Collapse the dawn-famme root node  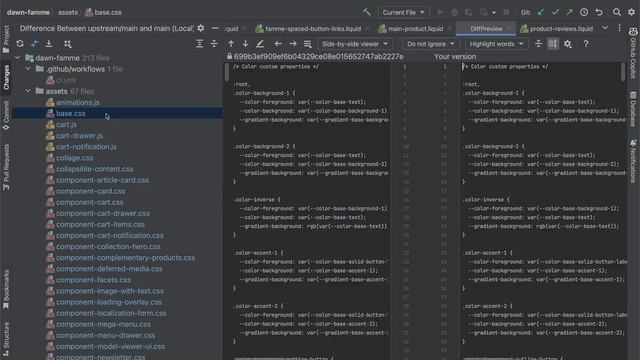(x=18, y=58)
